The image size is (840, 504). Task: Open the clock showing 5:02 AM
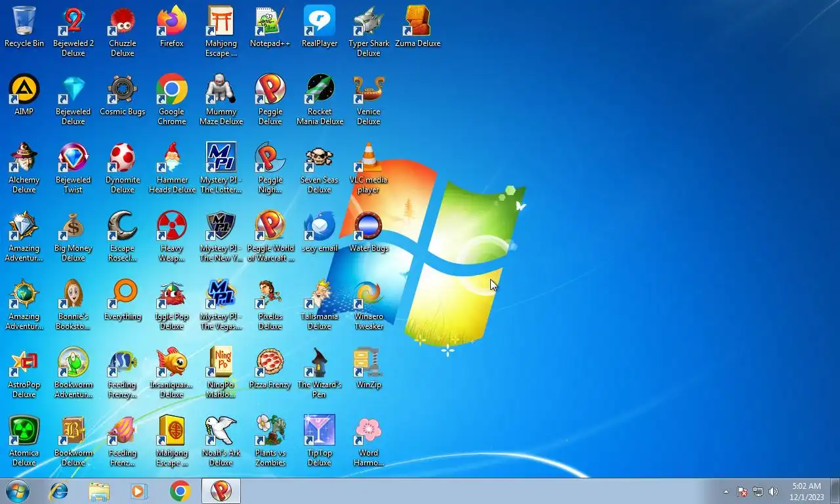[x=807, y=492]
